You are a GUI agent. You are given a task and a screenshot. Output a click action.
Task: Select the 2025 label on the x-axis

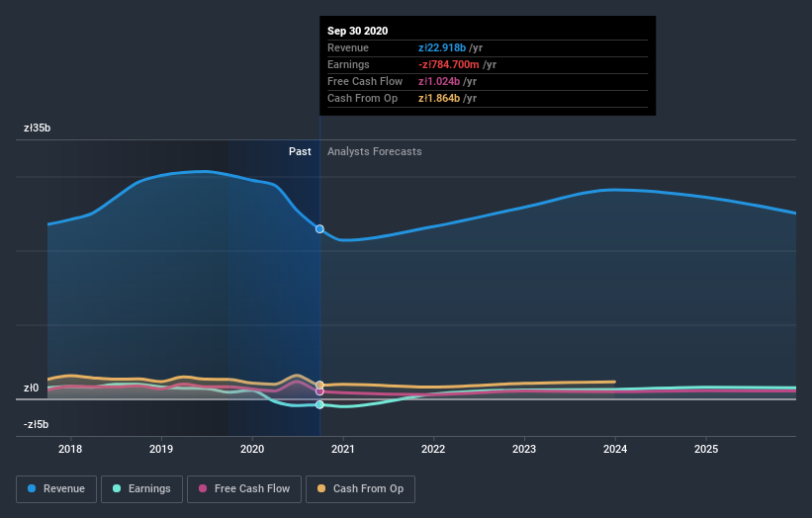click(706, 449)
